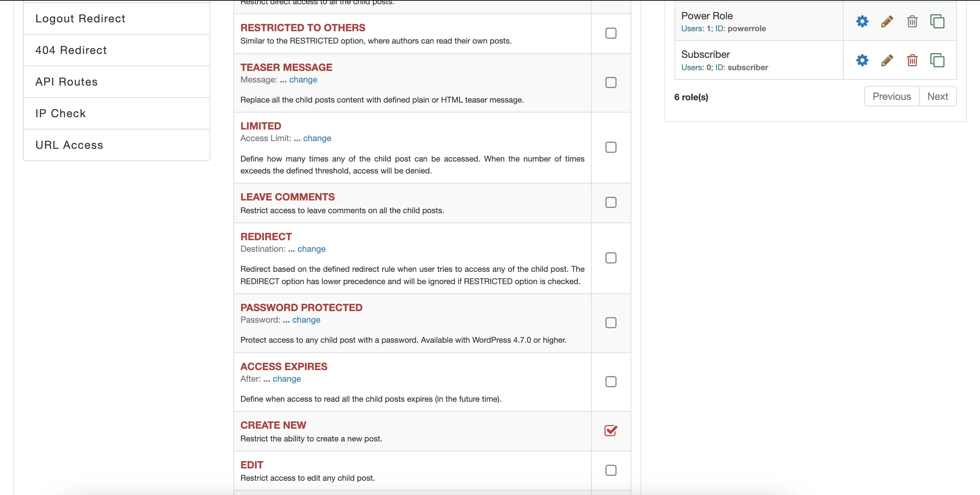Clone Power Role with copy icon
The height and width of the screenshot is (495, 980).
(937, 22)
